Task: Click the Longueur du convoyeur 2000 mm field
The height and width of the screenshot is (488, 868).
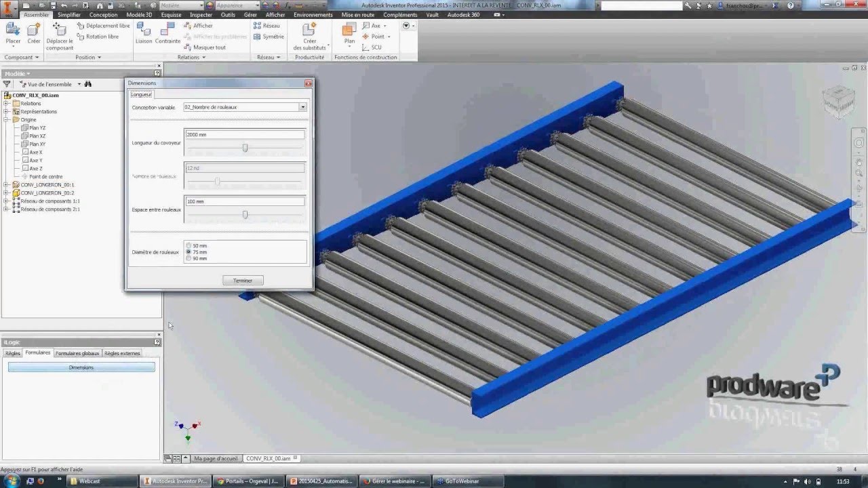Action: pos(245,135)
